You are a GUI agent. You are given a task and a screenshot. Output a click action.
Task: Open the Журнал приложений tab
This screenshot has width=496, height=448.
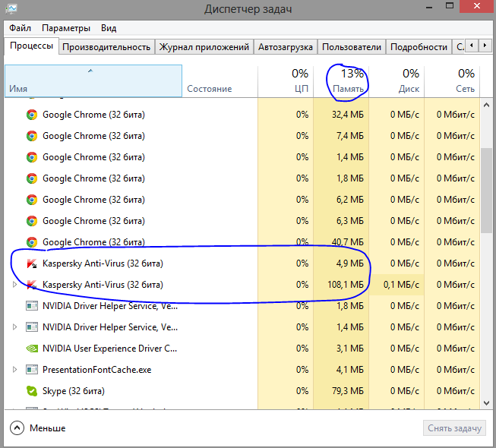pyautogui.click(x=204, y=47)
